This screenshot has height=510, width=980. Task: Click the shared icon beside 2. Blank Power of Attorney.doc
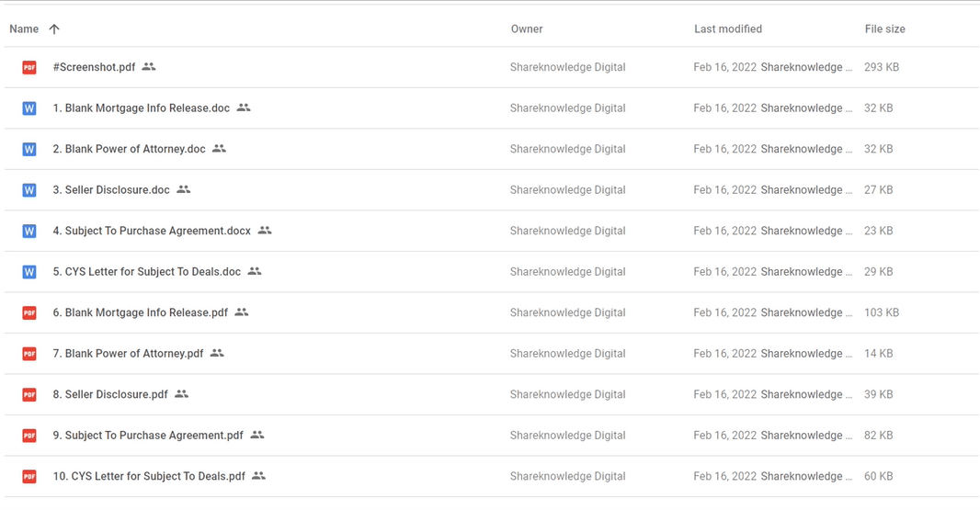(x=219, y=149)
